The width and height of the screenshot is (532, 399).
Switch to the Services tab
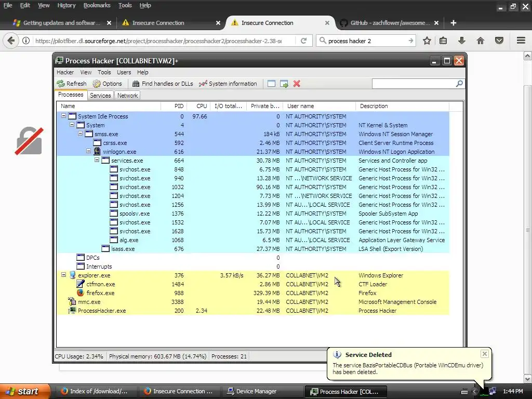[100, 96]
